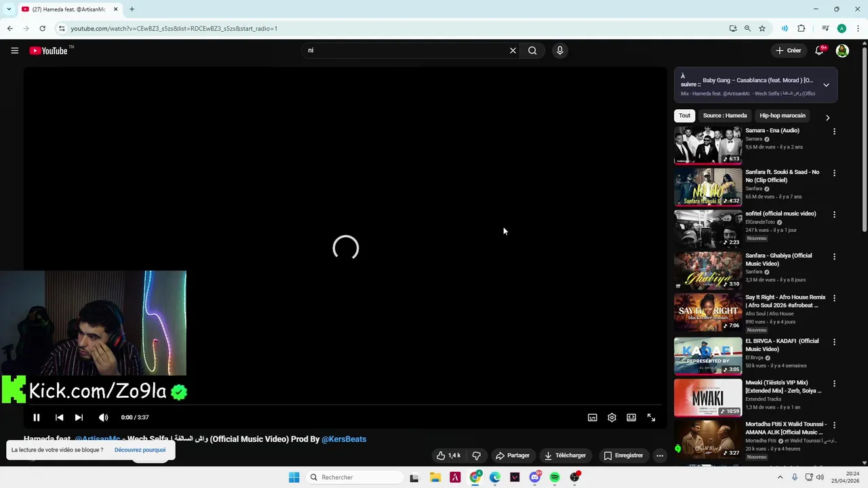Skip to the next video

(x=79, y=418)
